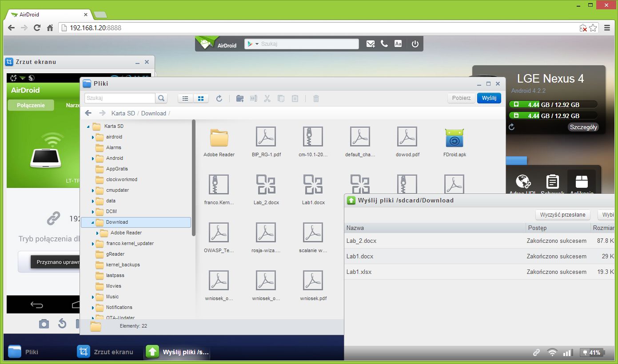Screen dimensions: 618x364
Task: Click the copy icon in Pliki toolbar
Action: [x=281, y=99]
